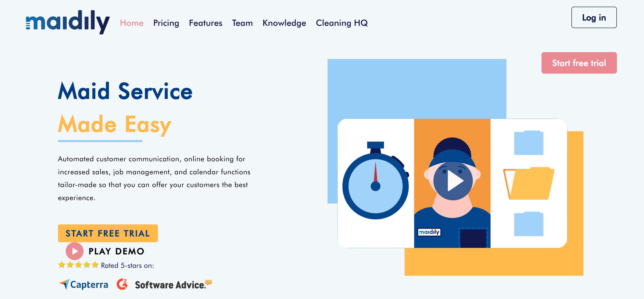Click the G2 review logo

click(122, 284)
